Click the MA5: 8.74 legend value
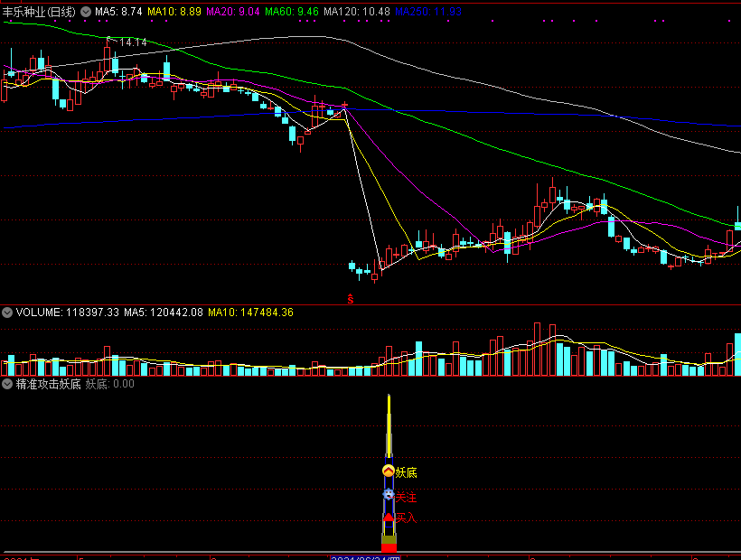 point(118,12)
